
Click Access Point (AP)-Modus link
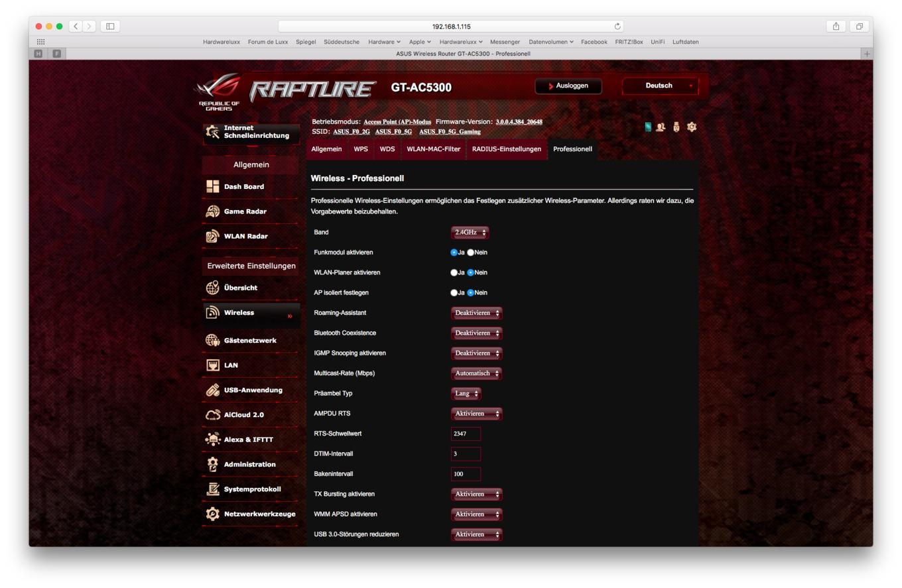click(397, 122)
